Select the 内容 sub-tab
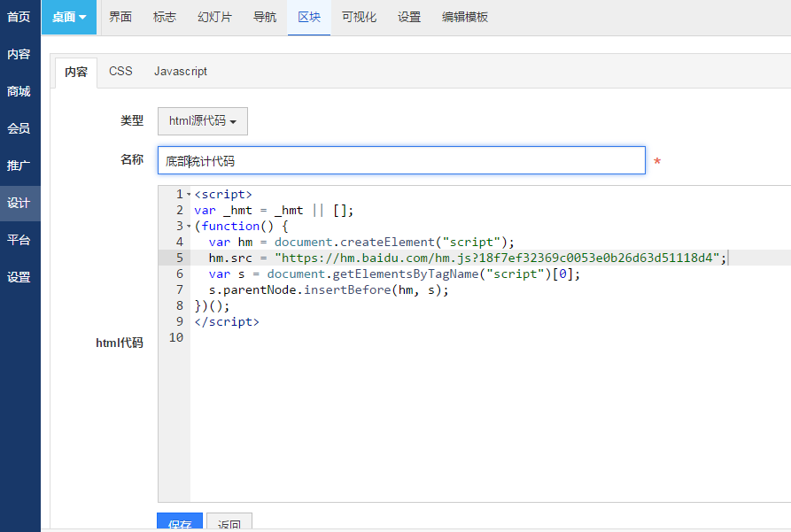The height and width of the screenshot is (532, 791). pyautogui.click(x=76, y=72)
